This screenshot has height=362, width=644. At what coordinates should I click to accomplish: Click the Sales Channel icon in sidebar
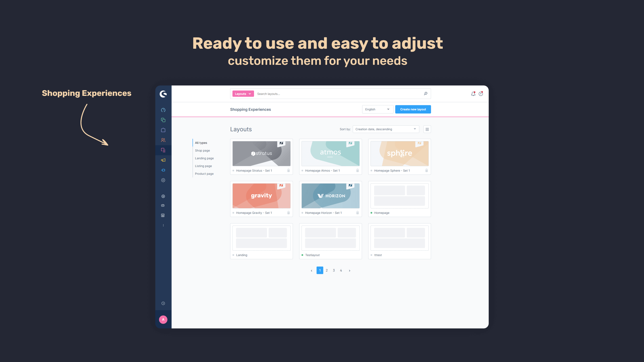coord(163,216)
